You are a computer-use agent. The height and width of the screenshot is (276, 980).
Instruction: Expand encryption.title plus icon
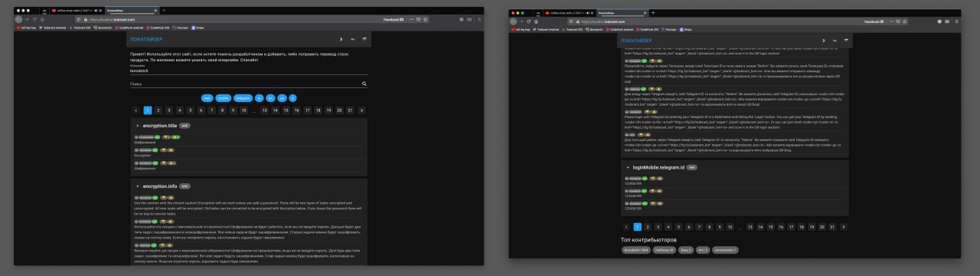tap(137, 125)
